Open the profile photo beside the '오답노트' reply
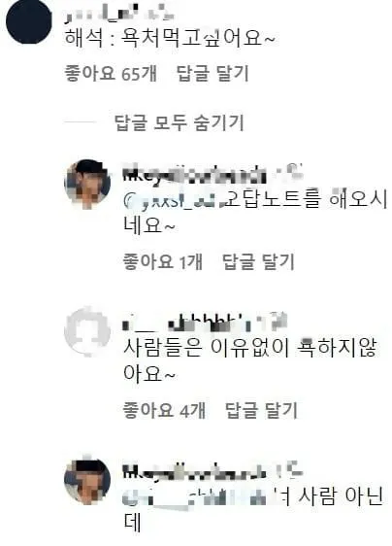Viewport: 392px width, 546px height. [x=87, y=185]
